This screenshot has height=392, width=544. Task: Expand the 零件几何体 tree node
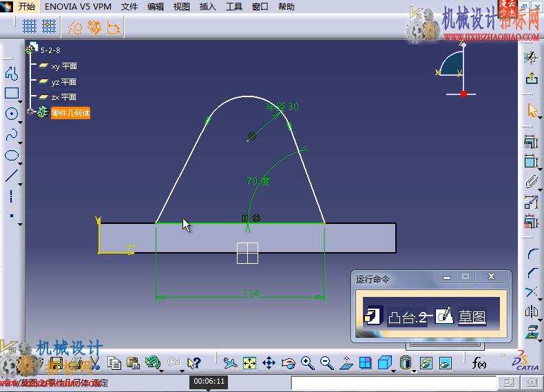pyautogui.click(x=30, y=112)
